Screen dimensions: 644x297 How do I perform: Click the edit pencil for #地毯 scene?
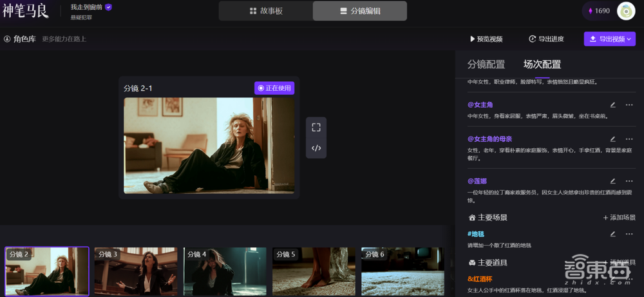pos(613,234)
